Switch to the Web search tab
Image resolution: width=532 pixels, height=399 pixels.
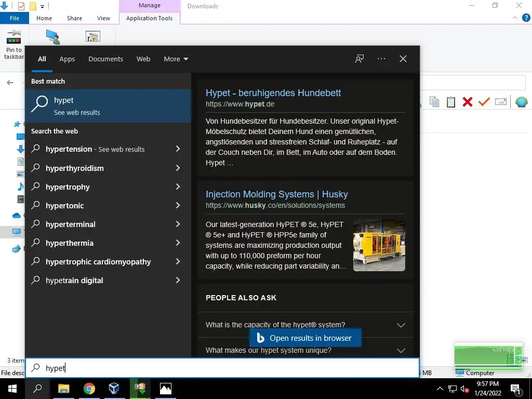143,59
